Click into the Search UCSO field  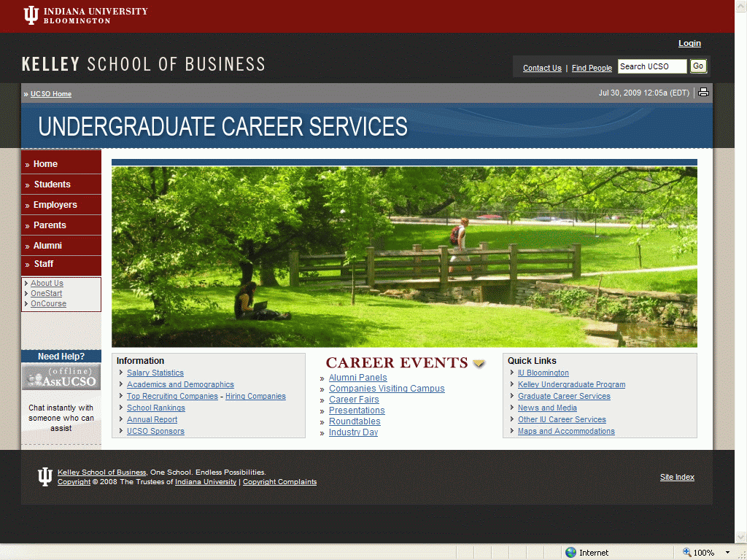pos(652,66)
